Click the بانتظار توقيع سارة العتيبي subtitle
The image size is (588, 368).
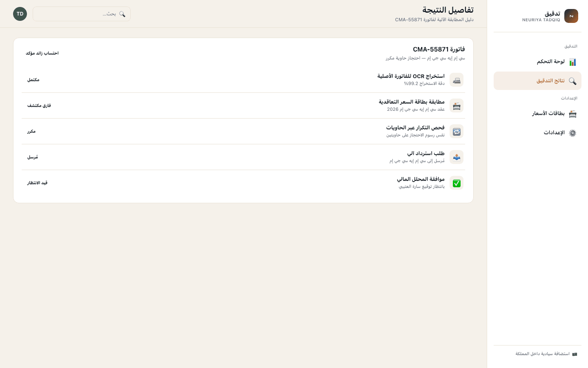click(x=422, y=186)
